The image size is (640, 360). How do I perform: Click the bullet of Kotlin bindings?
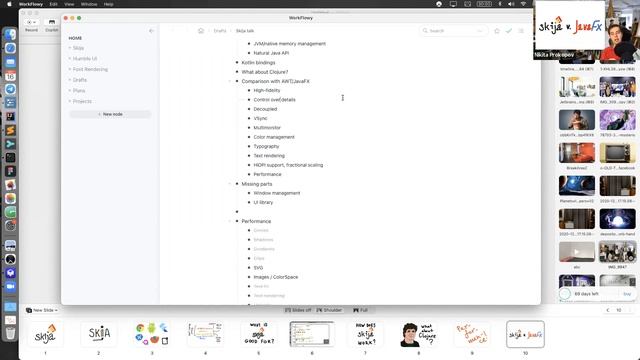tap(237, 62)
